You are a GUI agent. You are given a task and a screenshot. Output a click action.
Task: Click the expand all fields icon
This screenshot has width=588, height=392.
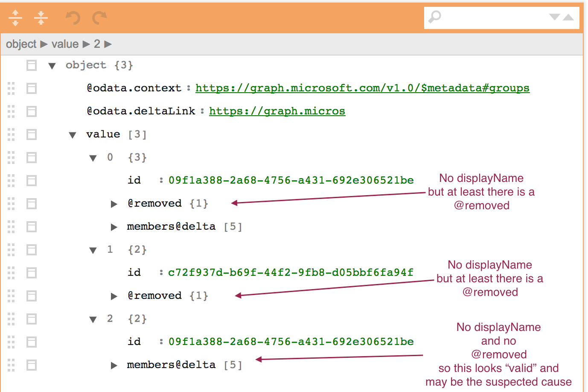click(15, 18)
